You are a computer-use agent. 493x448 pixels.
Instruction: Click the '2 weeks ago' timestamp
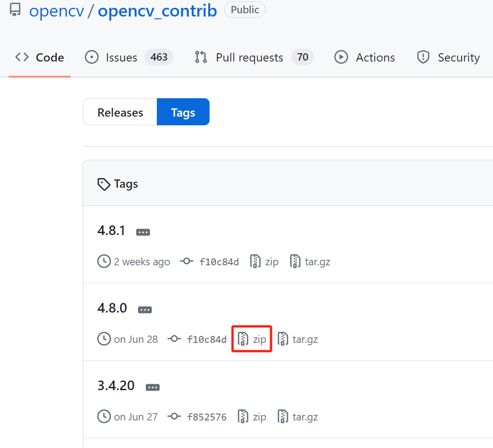(x=142, y=262)
